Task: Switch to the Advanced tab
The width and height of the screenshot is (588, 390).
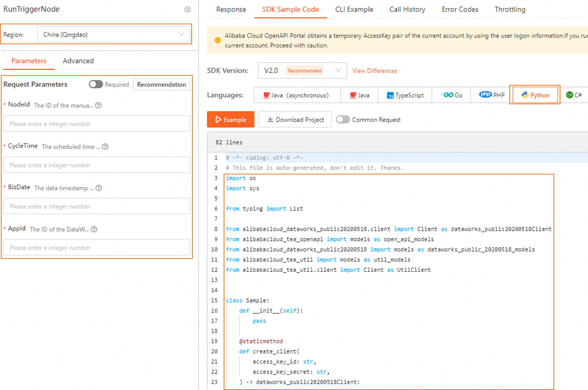Action: 78,61
